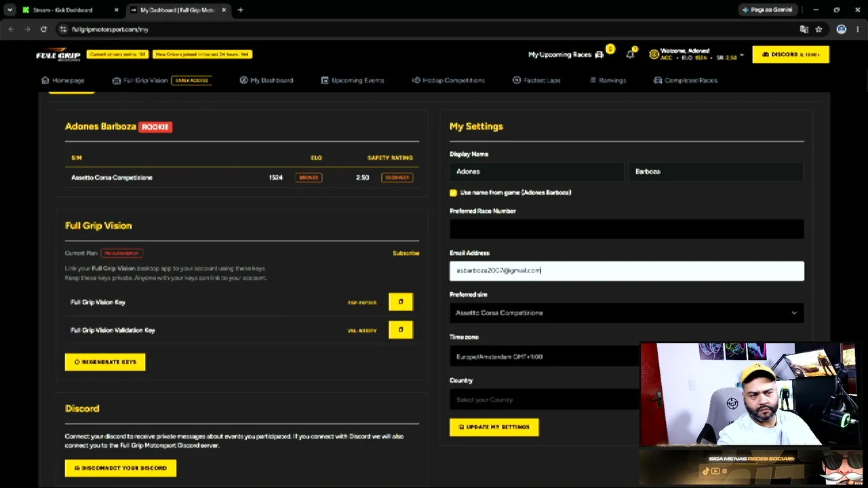View Fastest Laps page
868x488 pixels.
(536, 80)
